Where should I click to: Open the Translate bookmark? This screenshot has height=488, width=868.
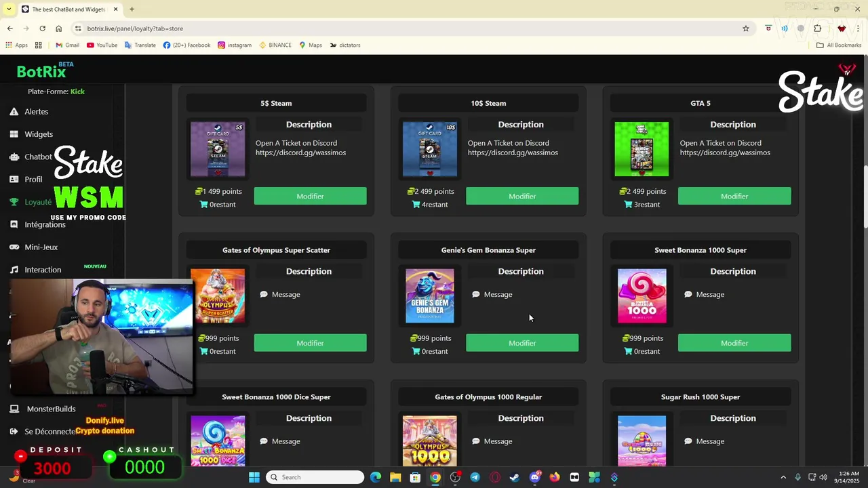tap(140, 45)
